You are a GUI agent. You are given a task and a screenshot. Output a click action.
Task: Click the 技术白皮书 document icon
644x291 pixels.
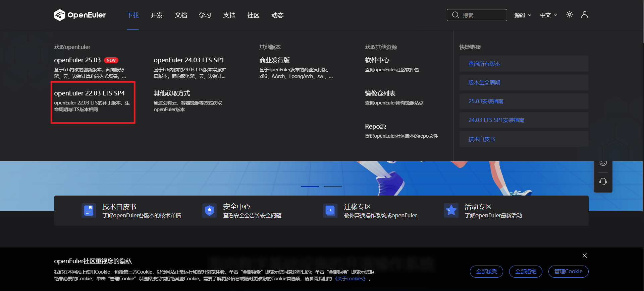89,211
